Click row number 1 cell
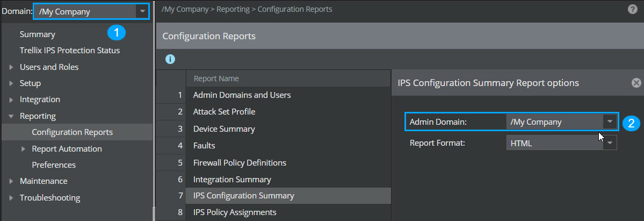 click(x=171, y=95)
